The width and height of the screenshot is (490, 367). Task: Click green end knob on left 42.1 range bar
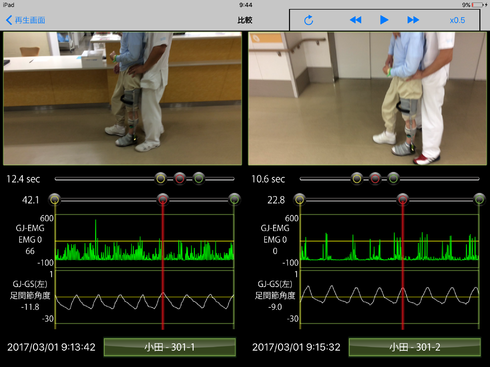(x=234, y=200)
